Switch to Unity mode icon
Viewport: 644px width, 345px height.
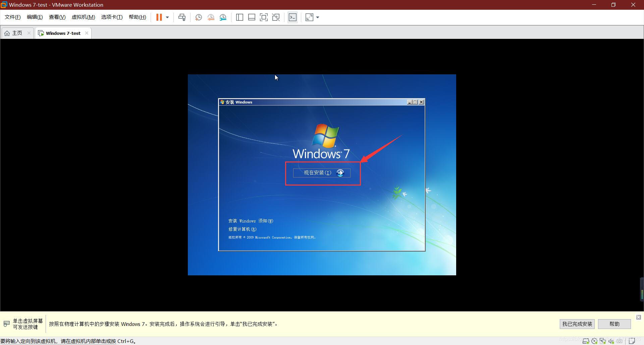click(x=276, y=17)
